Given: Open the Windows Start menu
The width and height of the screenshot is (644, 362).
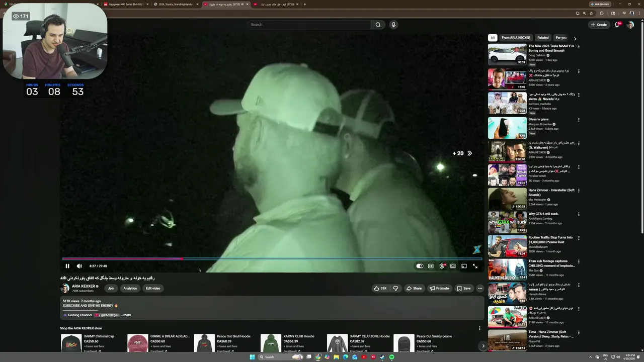Looking at the screenshot, I should coord(252,357).
